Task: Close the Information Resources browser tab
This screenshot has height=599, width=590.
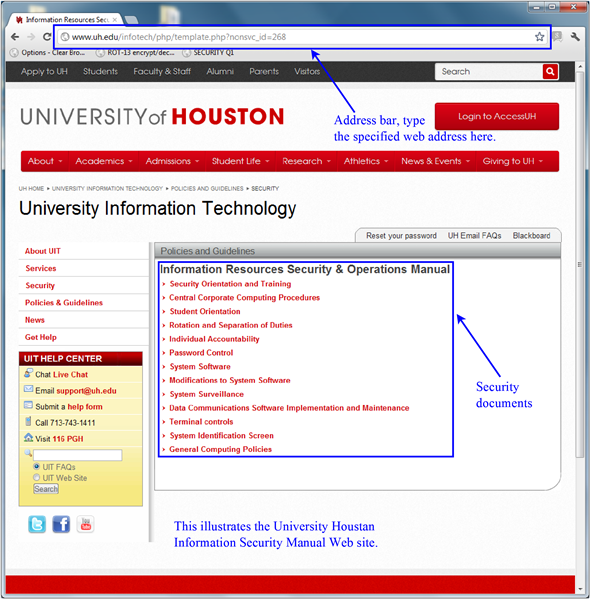Action: [115, 19]
